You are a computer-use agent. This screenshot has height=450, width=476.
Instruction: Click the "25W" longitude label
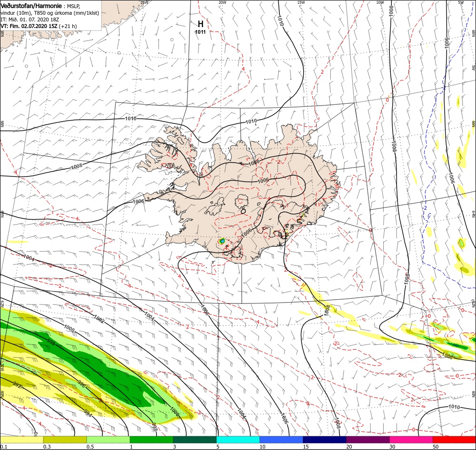point(144,2)
